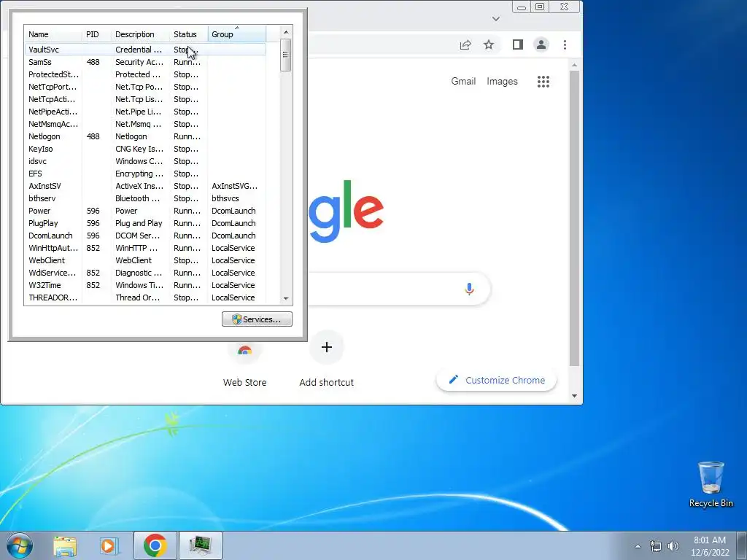Open Images link on Google page
The height and width of the screenshot is (560, 747).
[502, 82]
